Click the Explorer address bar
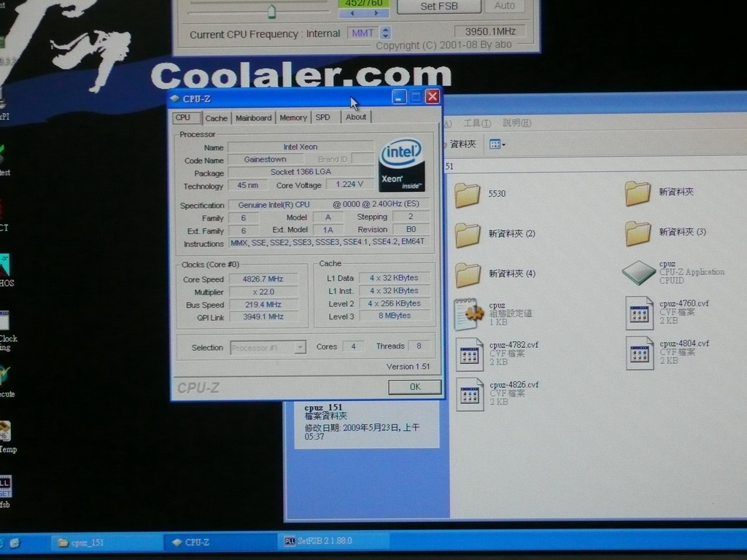 tap(595, 166)
